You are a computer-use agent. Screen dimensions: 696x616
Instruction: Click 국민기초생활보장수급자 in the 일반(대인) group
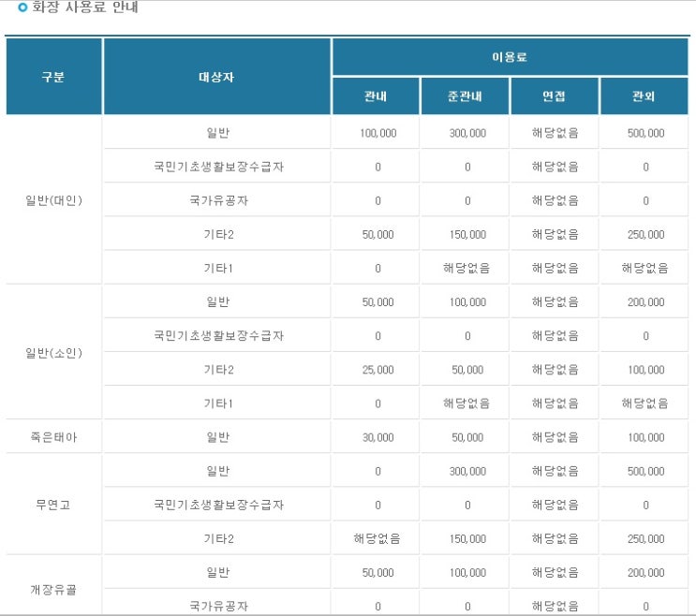[x=219, y=167]
